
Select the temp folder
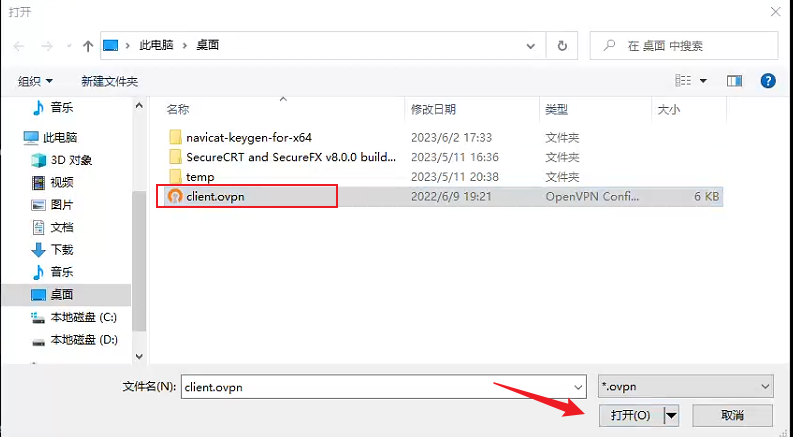[200, 177]
